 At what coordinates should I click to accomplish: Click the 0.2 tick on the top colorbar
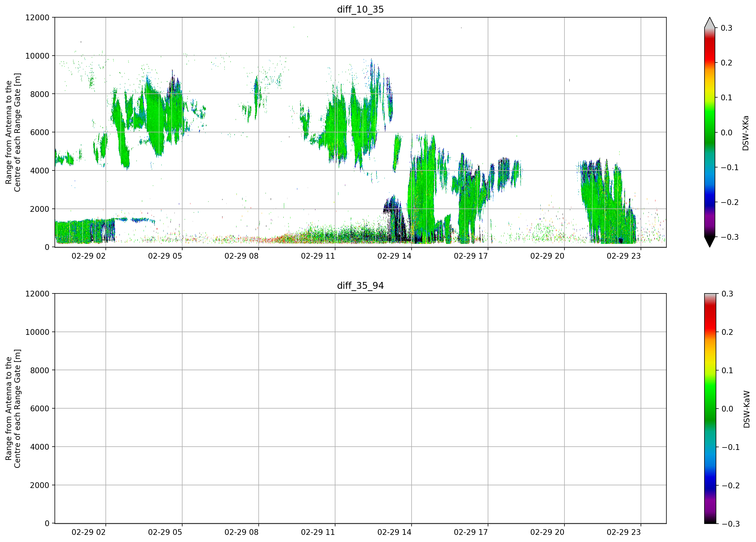727,63
